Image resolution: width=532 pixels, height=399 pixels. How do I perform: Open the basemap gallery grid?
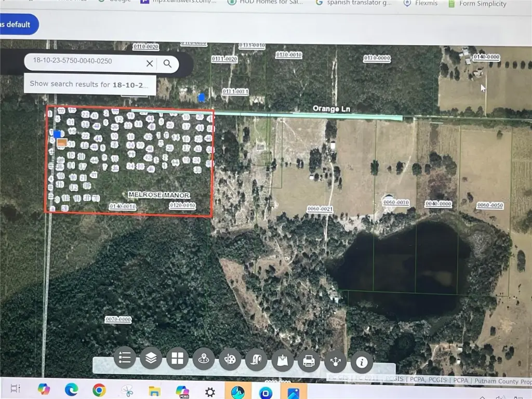(x=178, y=358)
